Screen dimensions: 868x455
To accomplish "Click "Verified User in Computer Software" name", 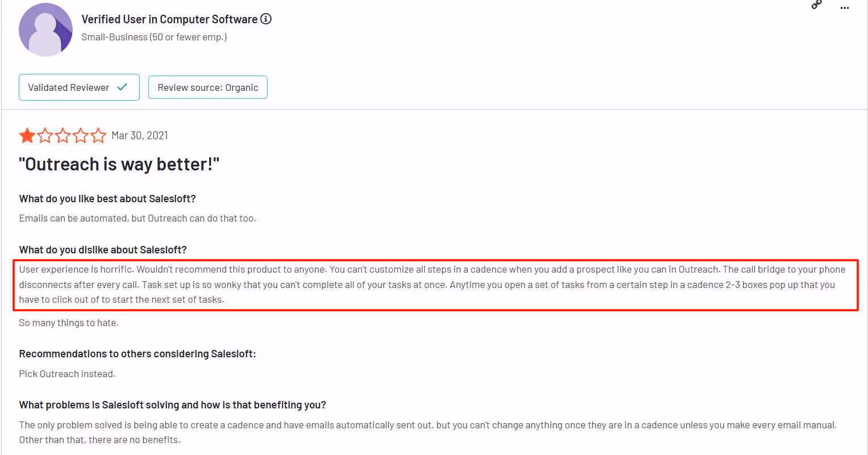I will 170,19.
